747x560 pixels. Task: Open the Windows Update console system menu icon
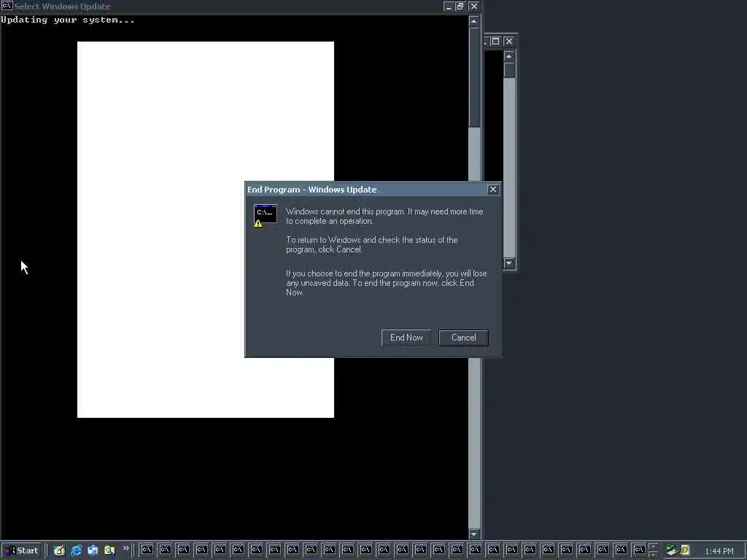[x=7, y=6]
